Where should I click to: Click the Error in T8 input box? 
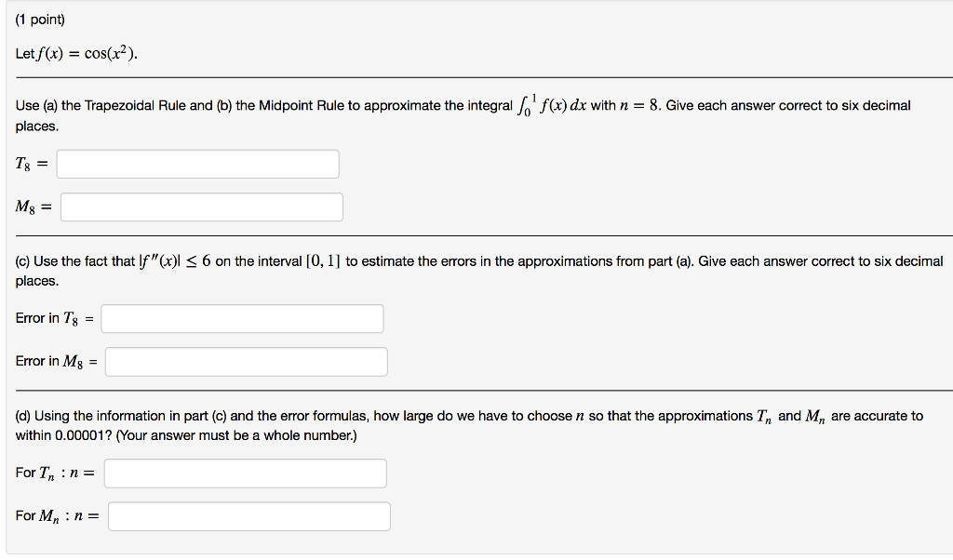244,318
